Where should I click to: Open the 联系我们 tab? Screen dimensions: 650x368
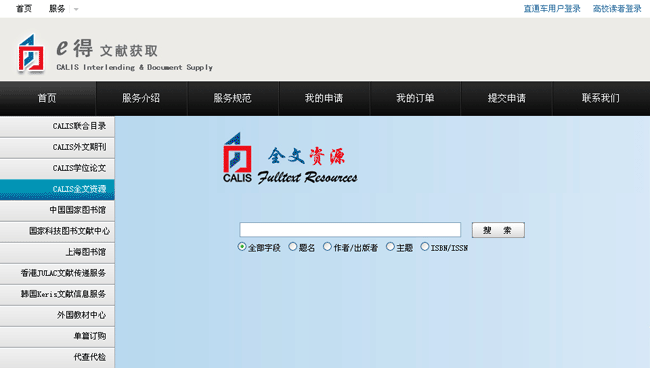[601, 98]
